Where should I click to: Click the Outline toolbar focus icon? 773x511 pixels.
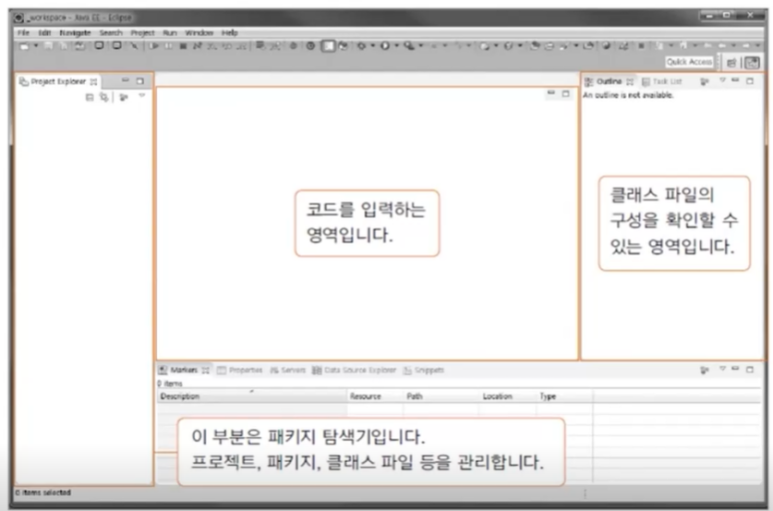coord(704,81)
